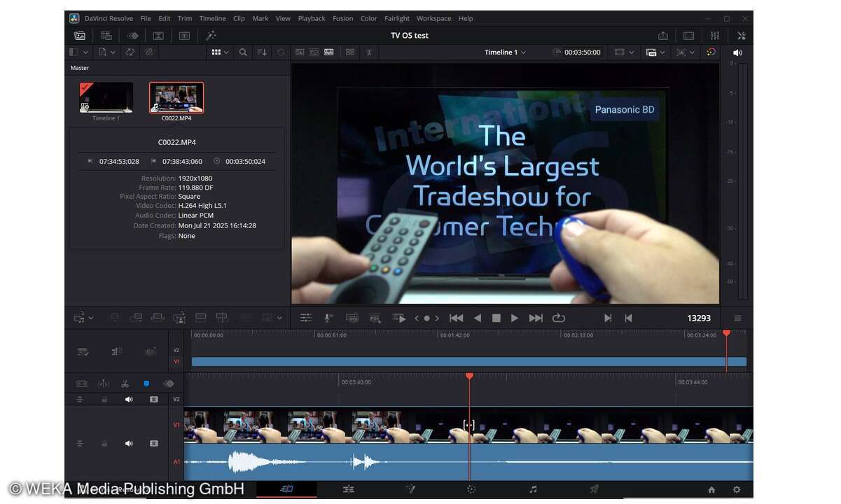
Task: Open Project Settings gear icon
Action: 736,489
